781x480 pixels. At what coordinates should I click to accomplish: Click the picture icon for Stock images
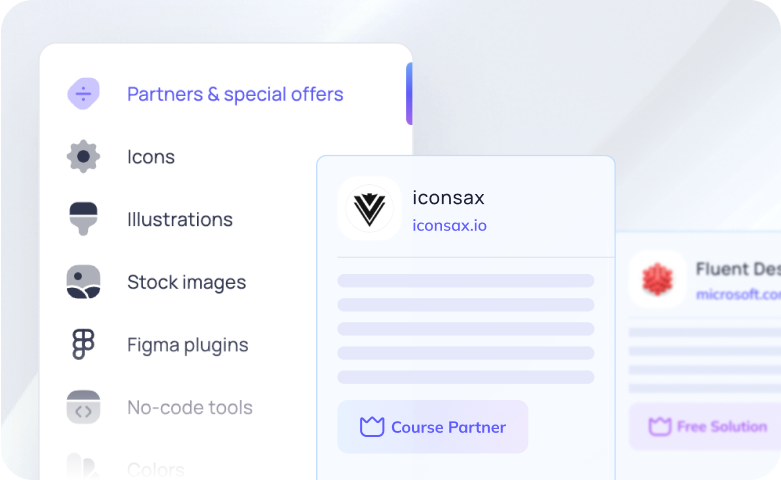pyautogui.click(x=83, y=282)
